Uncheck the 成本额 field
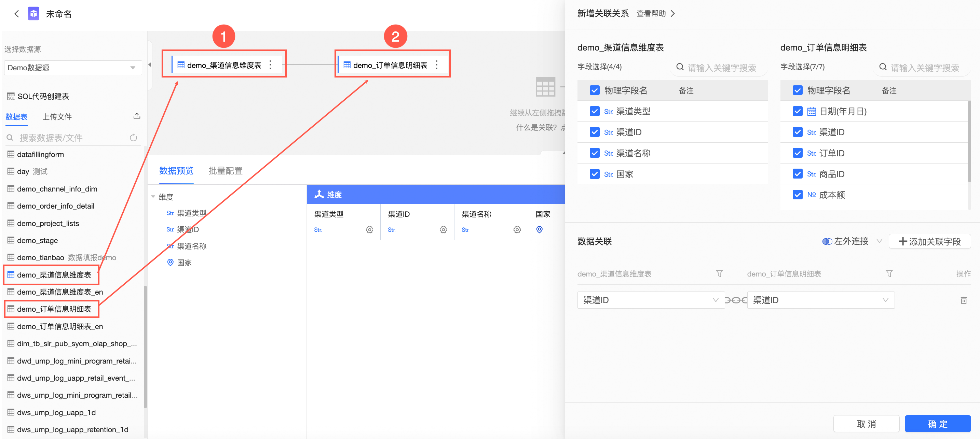 pos(798,195)
